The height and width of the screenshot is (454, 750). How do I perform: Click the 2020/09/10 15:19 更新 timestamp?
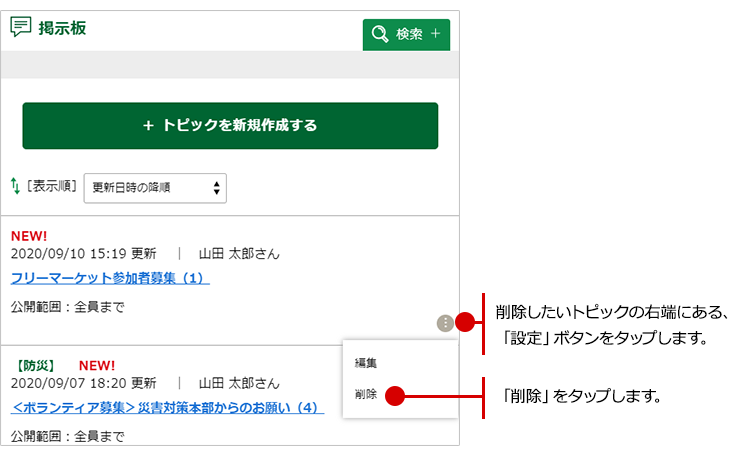click(83, 255)
